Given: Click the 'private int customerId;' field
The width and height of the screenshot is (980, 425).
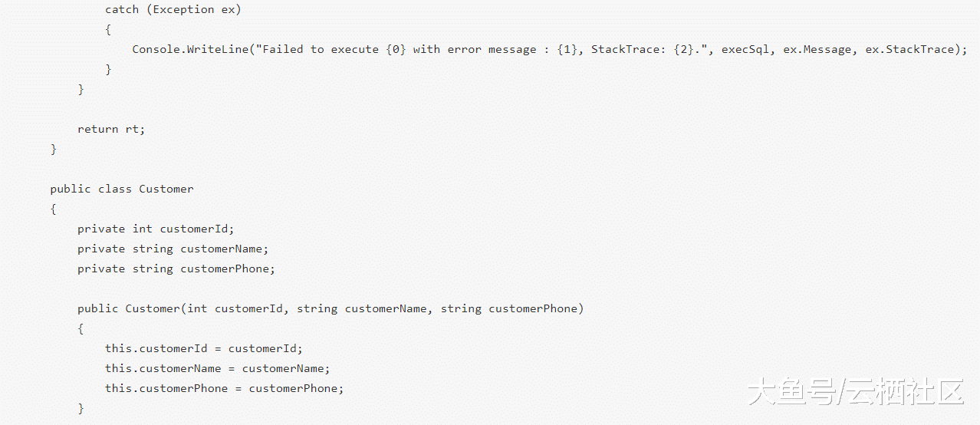Looking at the screenshot, I should coord(156,229).
